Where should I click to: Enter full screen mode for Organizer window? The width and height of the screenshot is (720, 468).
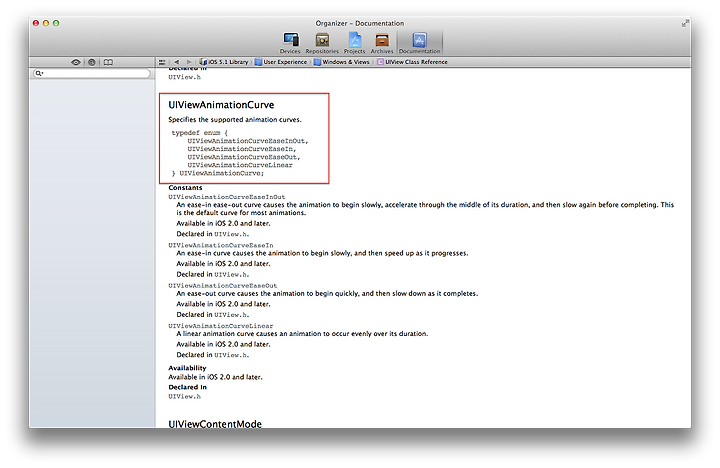tap(685, 23)
